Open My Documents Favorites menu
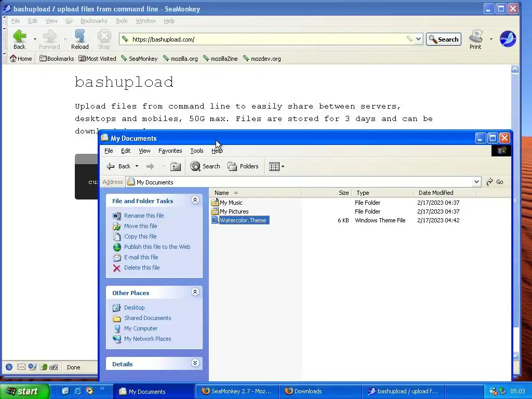 coord(170,151)
